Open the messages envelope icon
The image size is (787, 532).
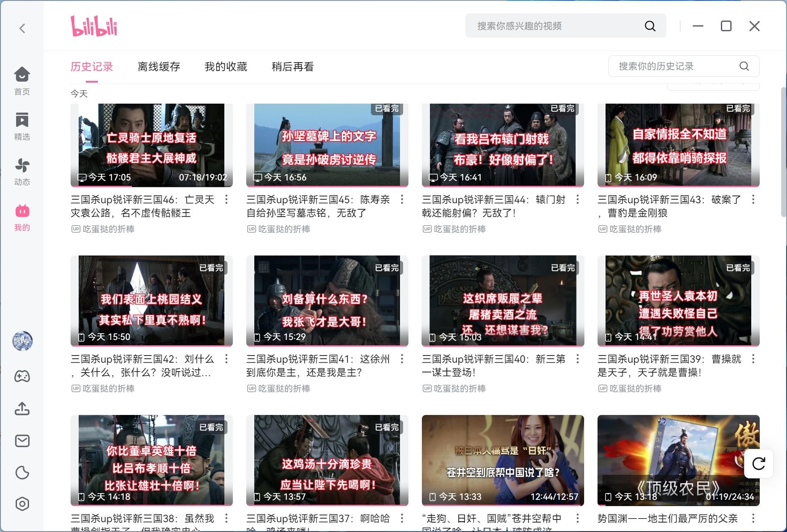coord(22,441)
